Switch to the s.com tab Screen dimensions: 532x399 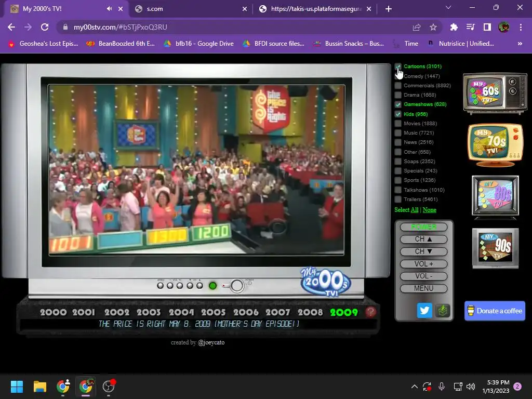click(191, 9)
